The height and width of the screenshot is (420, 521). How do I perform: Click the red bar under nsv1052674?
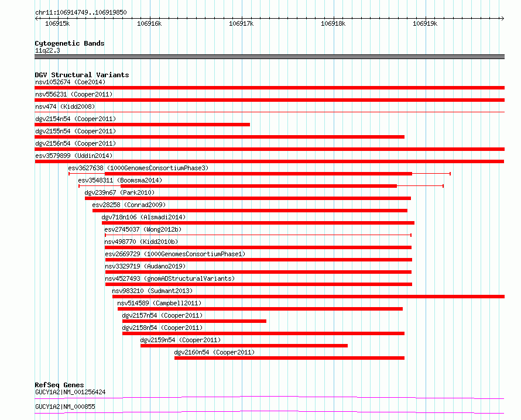tap(269, 88)
